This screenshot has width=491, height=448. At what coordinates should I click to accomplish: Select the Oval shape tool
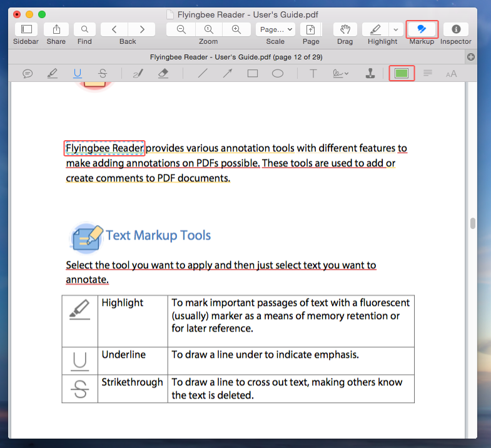278,74
